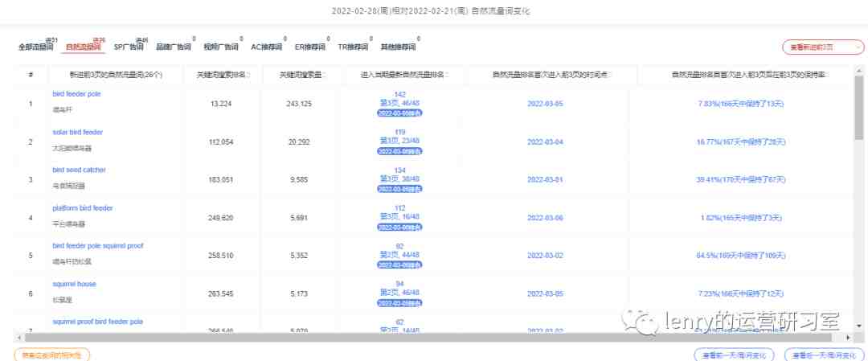Click search volume value 20,292
The height and width of the screenshot is (361, 868).
click(299, 142)
